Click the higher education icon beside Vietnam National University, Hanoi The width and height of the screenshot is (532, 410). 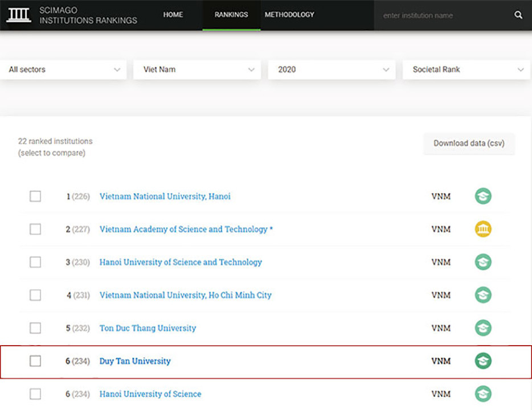pos(482,196)
